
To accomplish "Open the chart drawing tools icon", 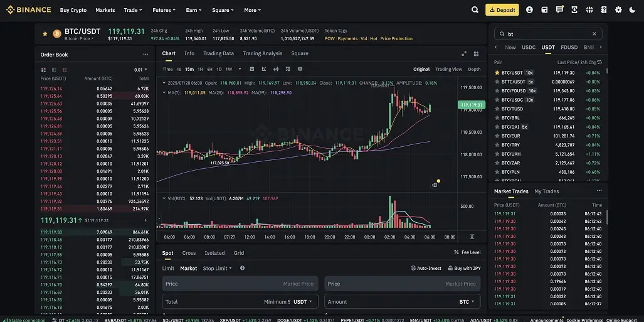I will coord(263,69).
